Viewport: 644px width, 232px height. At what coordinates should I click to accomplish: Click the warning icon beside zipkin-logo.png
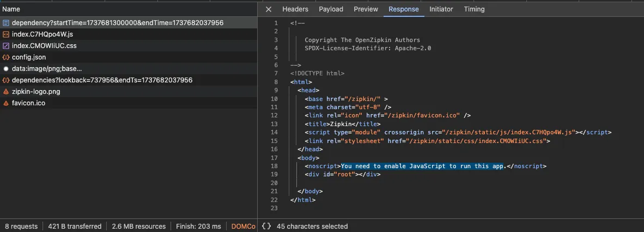[6, 92]
